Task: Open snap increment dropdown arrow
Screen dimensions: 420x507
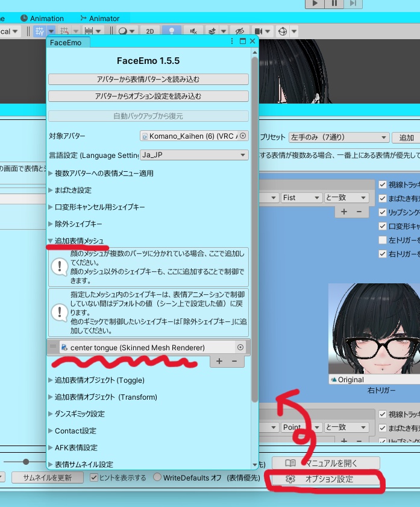Action: 98,31
